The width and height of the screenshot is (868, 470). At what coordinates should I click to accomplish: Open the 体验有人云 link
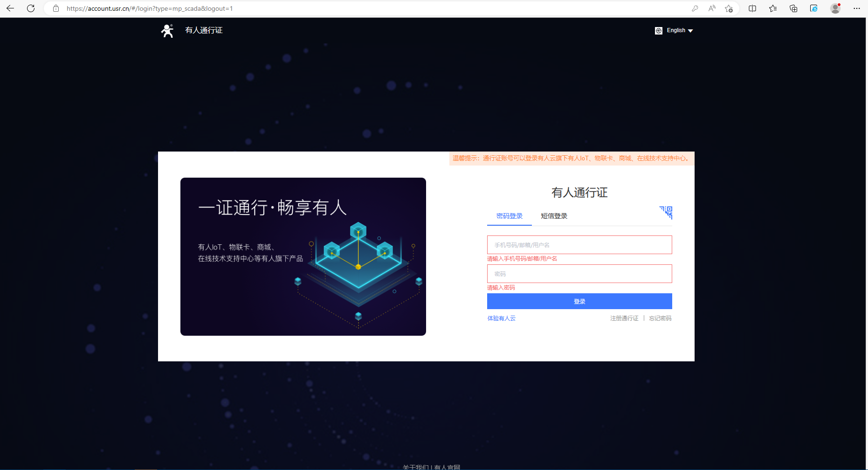502,318
